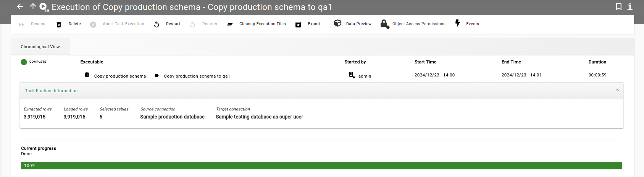Click the Cleanup Execution Files icon
The width and height of the screenshot is (644, 177).
point(230,24)
